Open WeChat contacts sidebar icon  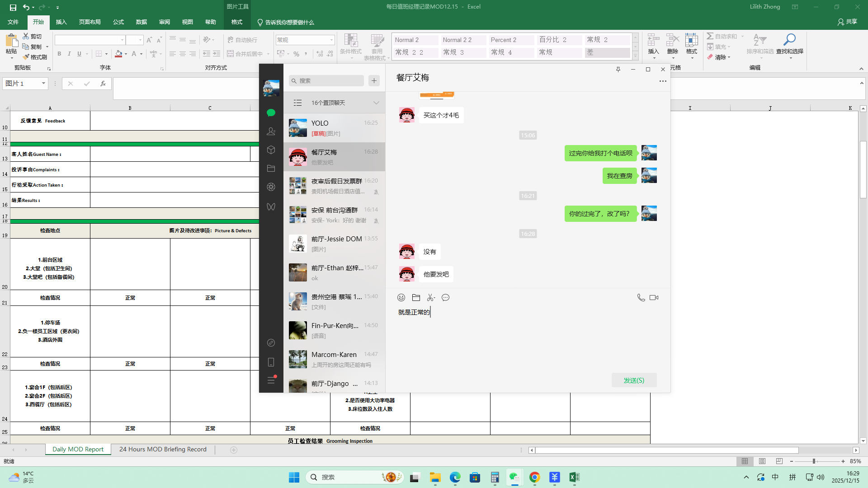pos(271,131)
